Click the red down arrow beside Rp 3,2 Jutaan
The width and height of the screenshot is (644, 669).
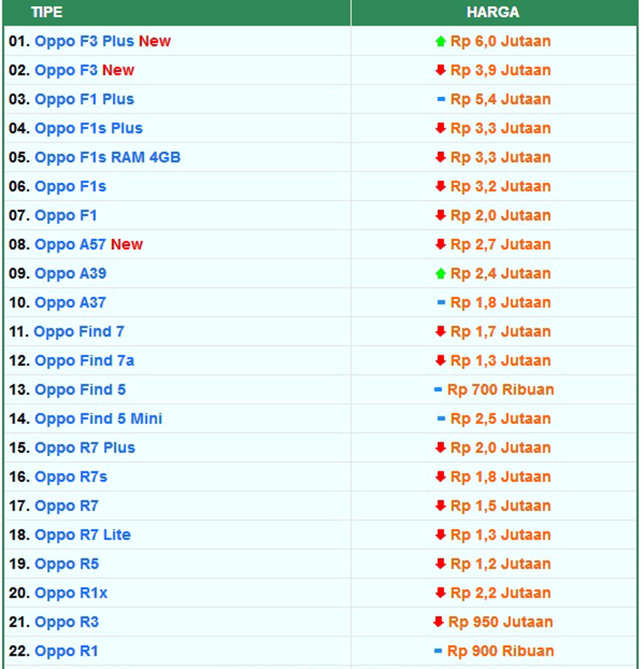point(440,186)
